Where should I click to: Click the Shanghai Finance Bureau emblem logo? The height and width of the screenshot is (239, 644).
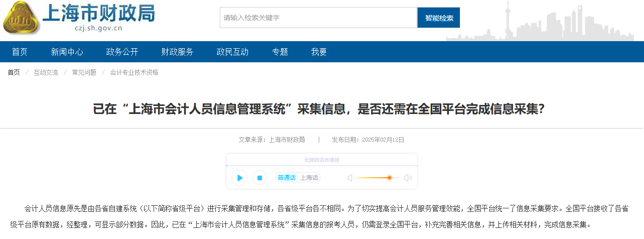[x=21, y=18]
